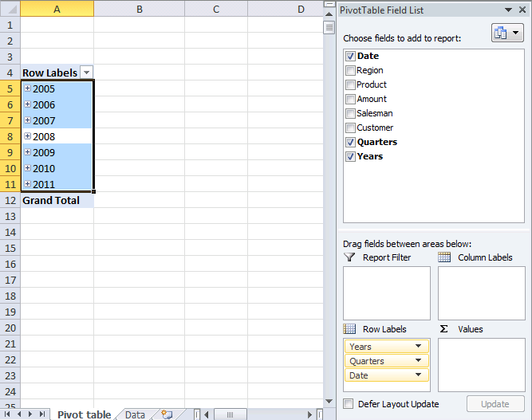This screenshot has width=532, height=420.
Task: Jump to first sheet using navigation arrow
Action: tap(9, 414)
